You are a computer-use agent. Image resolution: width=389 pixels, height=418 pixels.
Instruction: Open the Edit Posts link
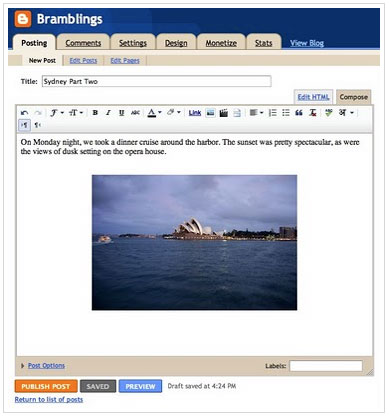click(83, 61)
